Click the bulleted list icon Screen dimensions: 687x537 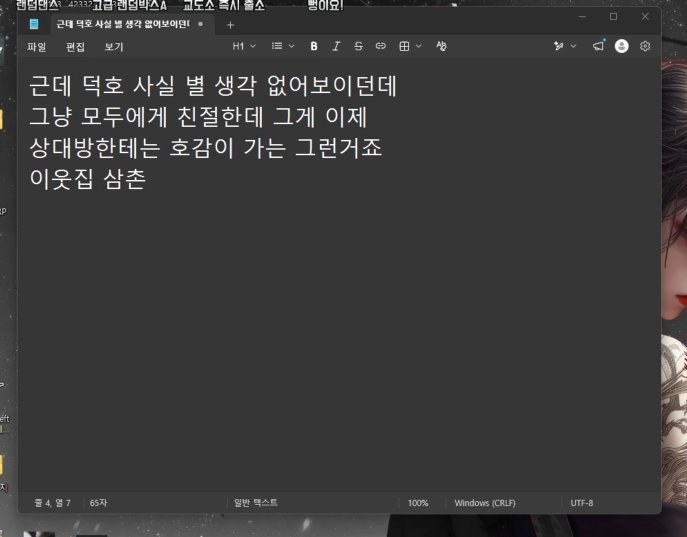point(277,46)
